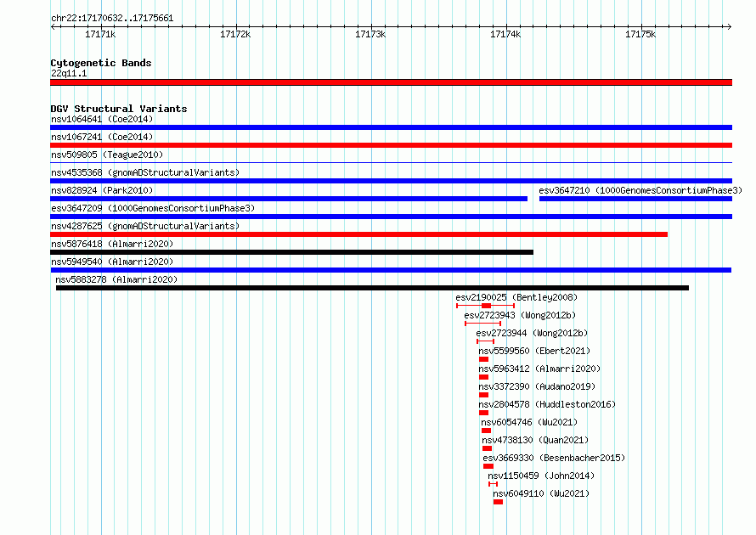Click the Cytogenetic Bands track title

click(101, 63)
